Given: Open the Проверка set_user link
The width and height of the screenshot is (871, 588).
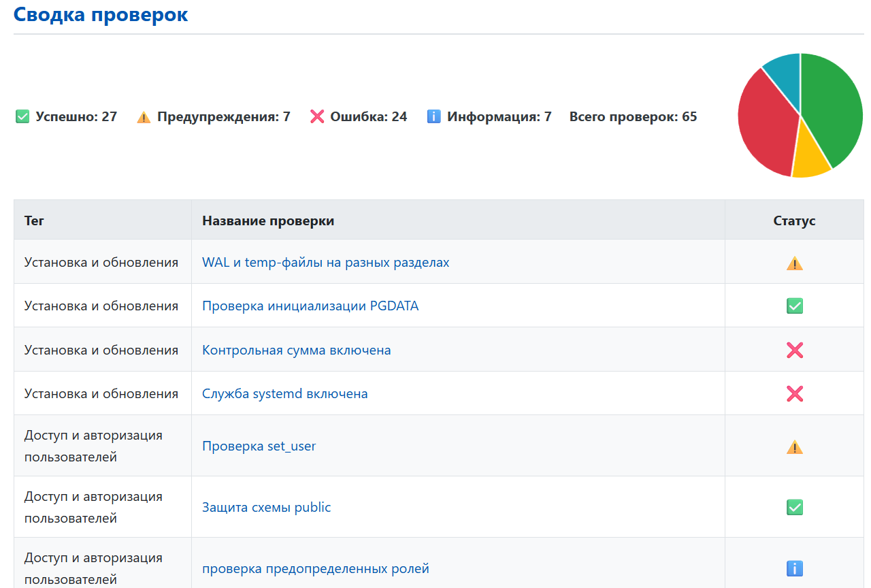Looking at the screenshot, I should coord(259,446).
